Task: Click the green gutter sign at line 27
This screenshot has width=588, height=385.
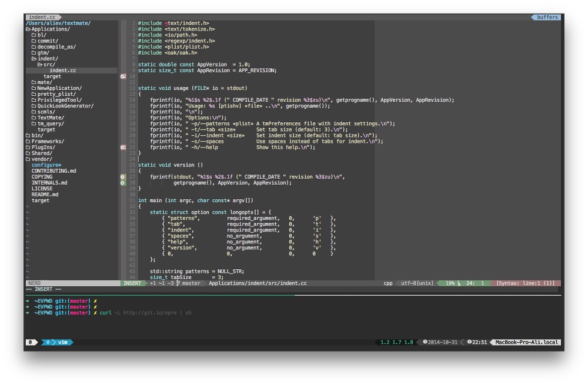Action: pyautogui.click(x=123, y=177)
